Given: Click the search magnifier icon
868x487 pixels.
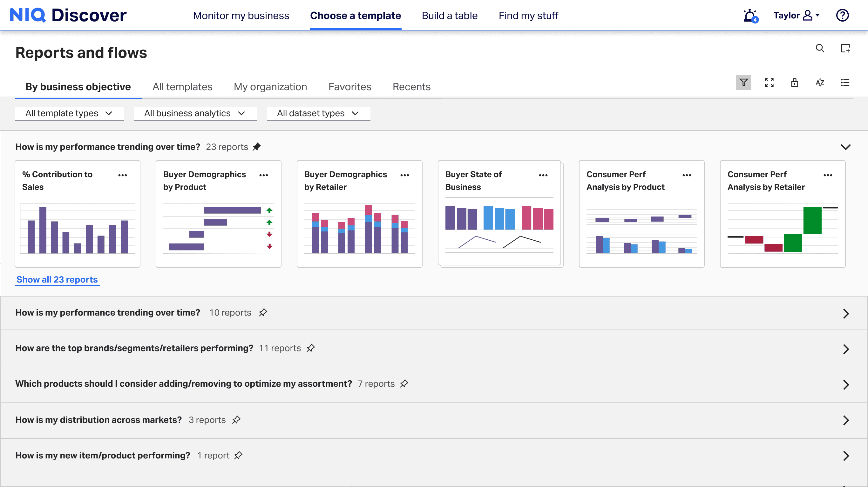Looking at the screenshot, I should (x=819, y=49).
